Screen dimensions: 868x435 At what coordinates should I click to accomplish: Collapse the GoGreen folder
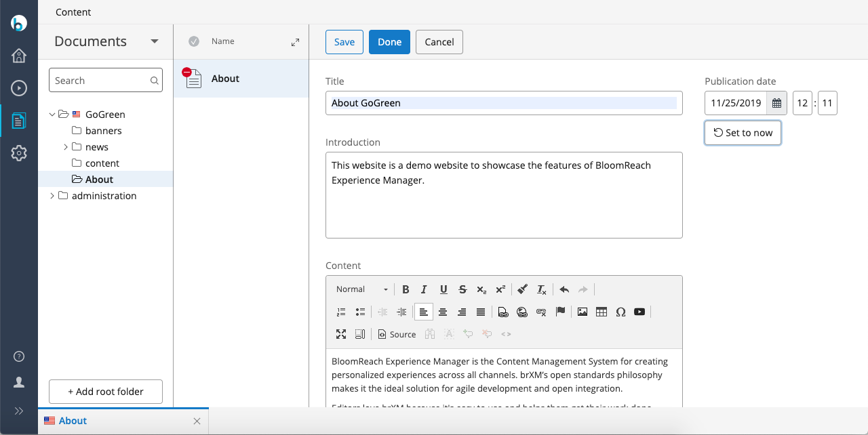point(52,115)
